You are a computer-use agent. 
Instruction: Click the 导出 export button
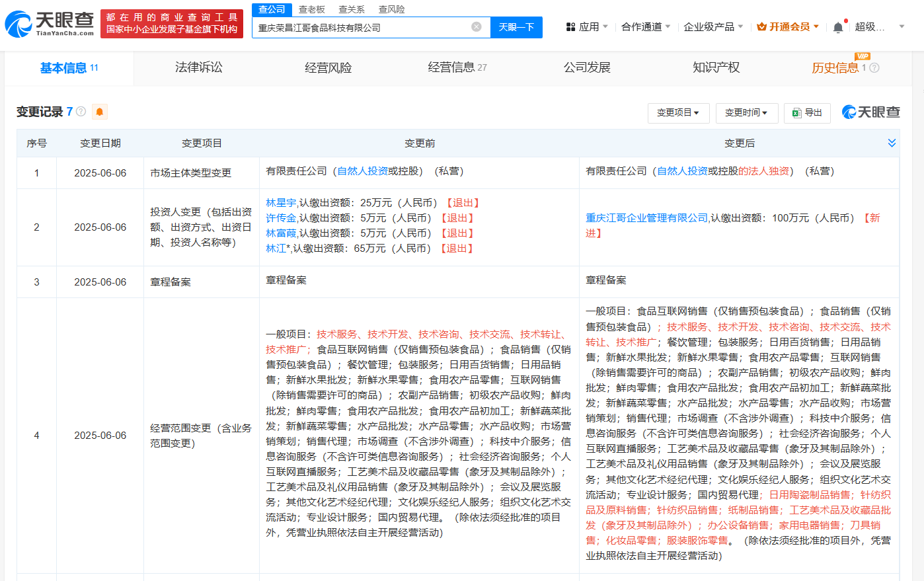807,113
